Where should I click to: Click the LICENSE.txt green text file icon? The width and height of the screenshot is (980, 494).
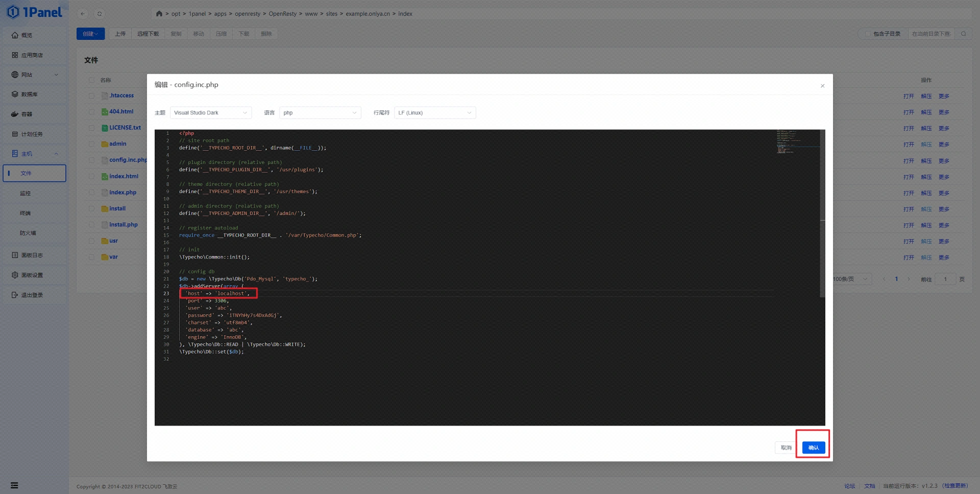click(105, 128)
